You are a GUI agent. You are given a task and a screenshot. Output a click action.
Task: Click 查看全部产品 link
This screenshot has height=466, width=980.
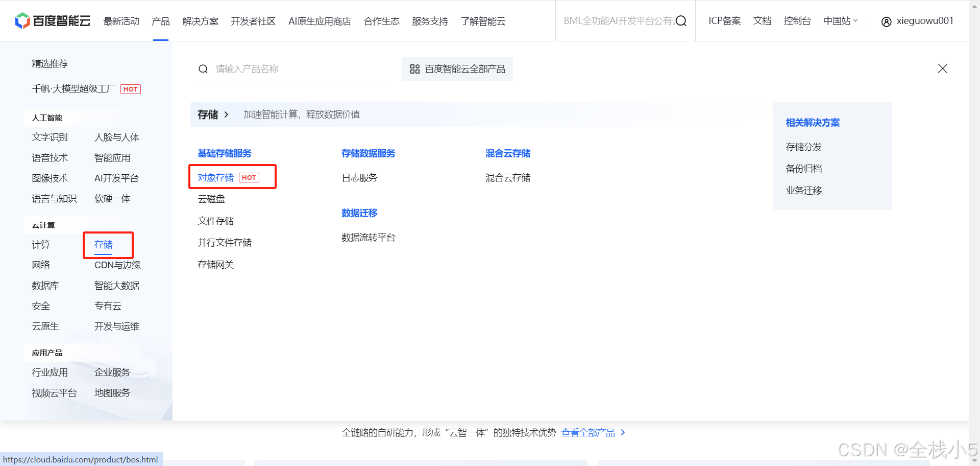pyautogui.click(x=588, y=433)
